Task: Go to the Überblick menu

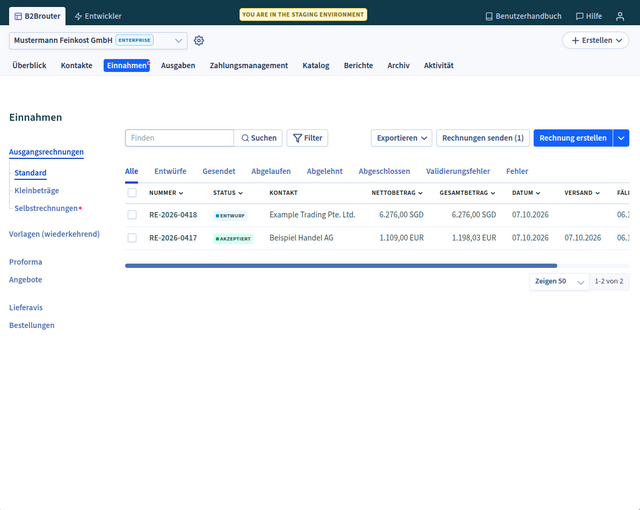Action: tap(29, 65)
